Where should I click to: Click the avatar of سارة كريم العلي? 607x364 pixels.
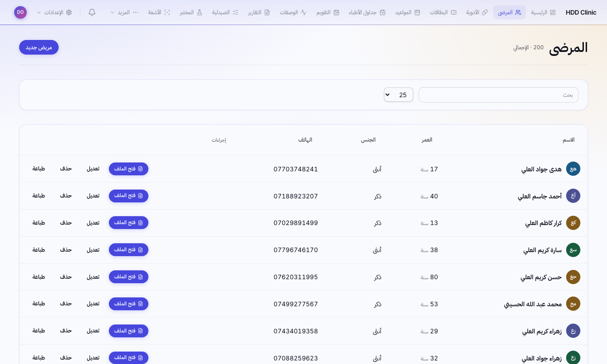(x=573, y=250)
